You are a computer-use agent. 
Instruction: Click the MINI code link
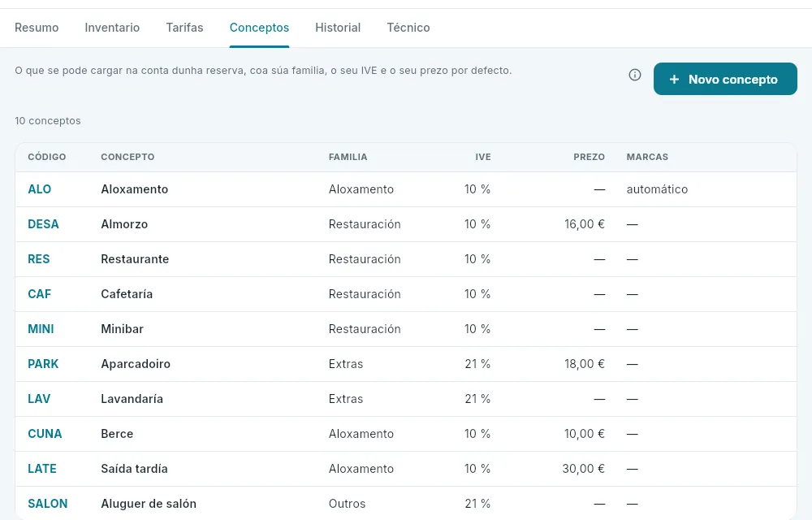click(x=41, y=329)
